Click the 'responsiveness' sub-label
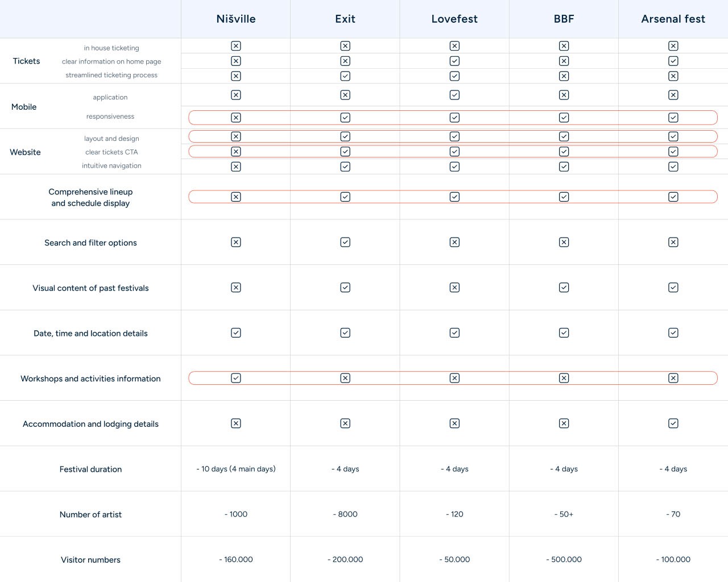The image size is (728, 582). (x=110, y=117)
